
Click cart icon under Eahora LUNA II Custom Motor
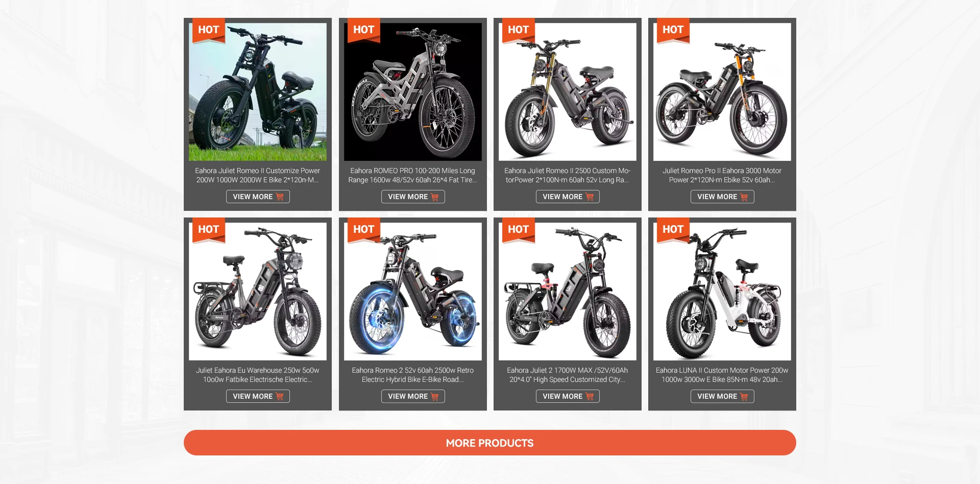point(744,396)
